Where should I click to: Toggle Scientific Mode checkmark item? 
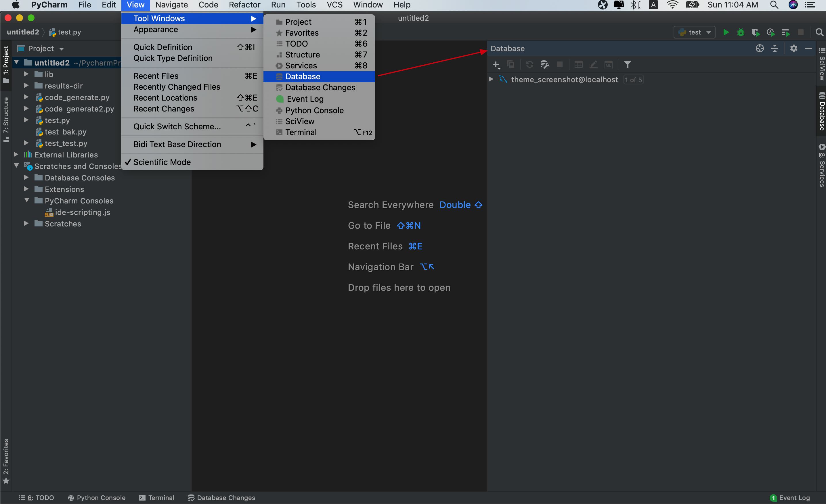point(192,162)
